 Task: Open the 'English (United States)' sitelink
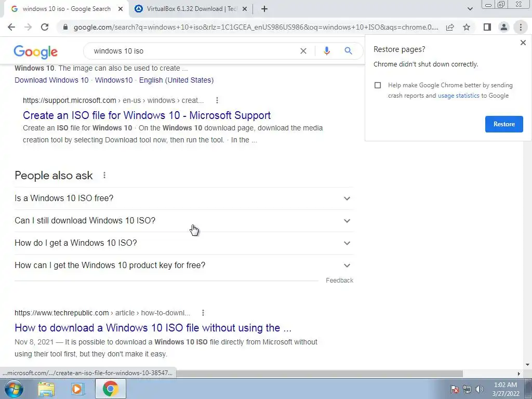click(x=177, y=80)
